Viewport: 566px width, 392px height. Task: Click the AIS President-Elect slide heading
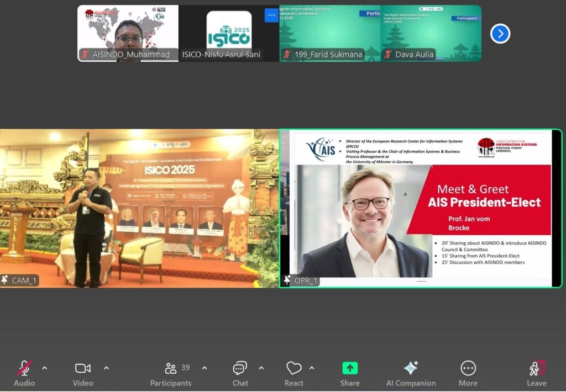click(484, 202)
